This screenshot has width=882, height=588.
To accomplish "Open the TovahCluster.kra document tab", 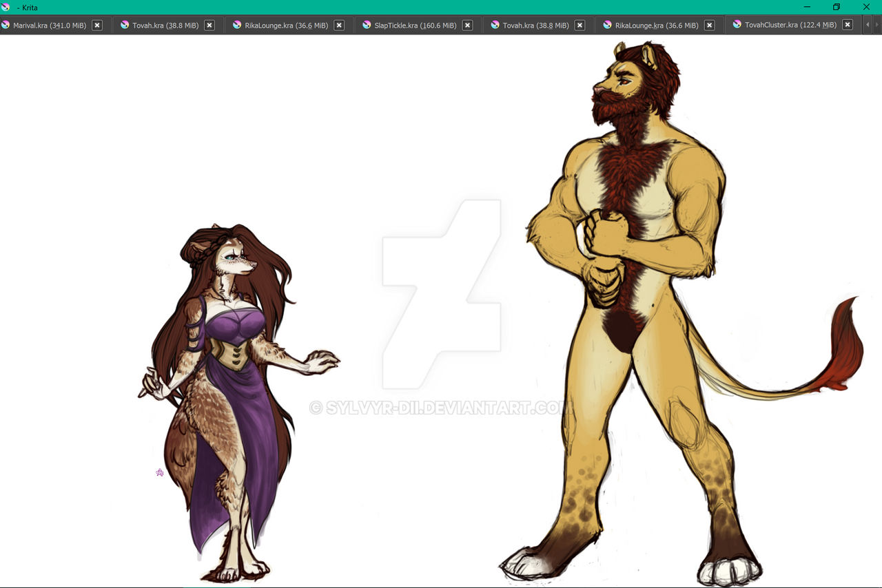I will (790, 25).
